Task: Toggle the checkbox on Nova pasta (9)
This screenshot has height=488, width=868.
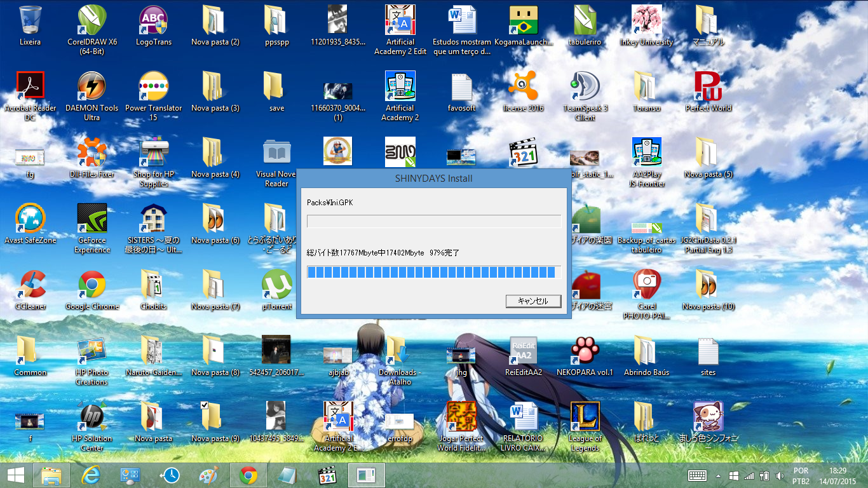Action: [x=204, y=405]
